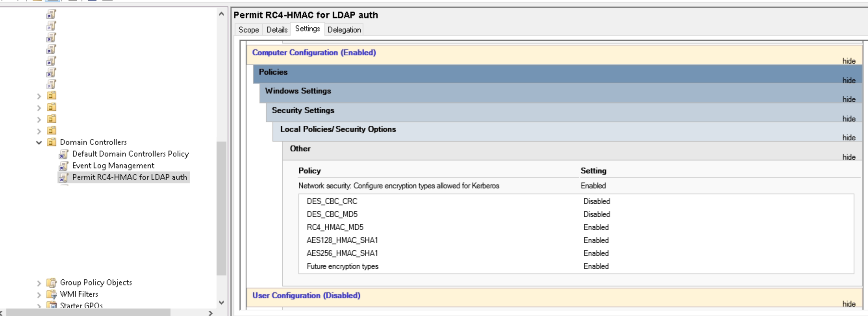Image resolution: width=868 pixels, height=316 pixels.
Task: Collapse the Domain Controllers node
Action: pyautogui.click(x=38, y=142)
